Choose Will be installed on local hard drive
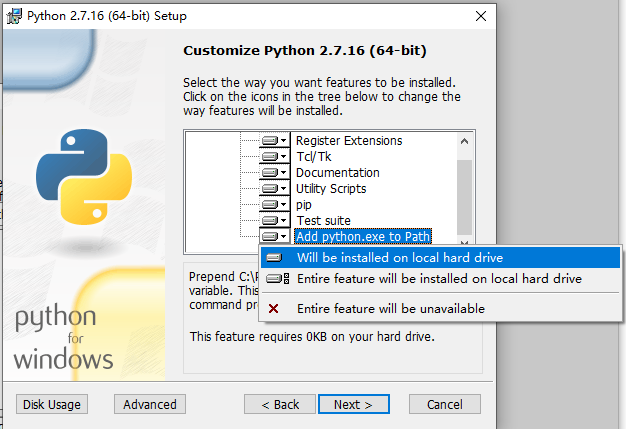Image resolution: width=626 pixels, height=429 pixels. [440, 257]
